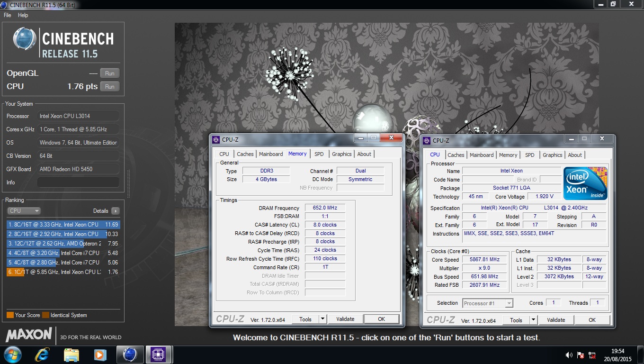
Task: Open the File menu
Action: point(8,15)
